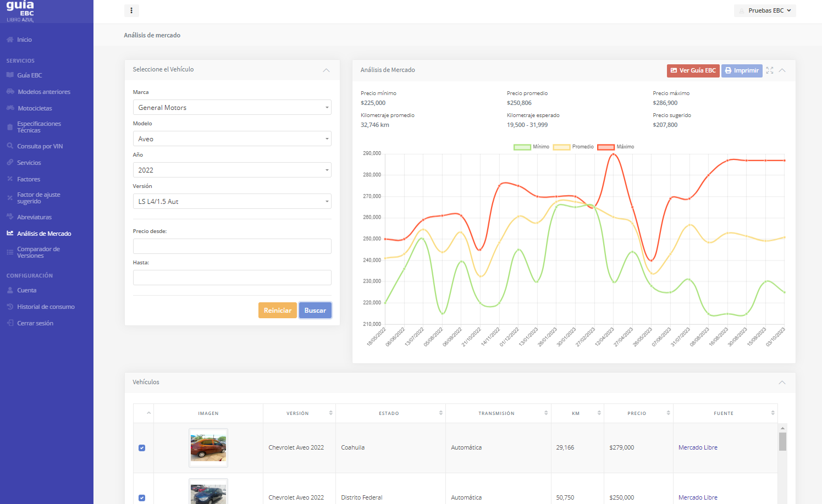Image resolution: width=822 pixels, height=504 pixels.
Task: Click the Motocicletas icon in sidebar
Action: click(10, 108)
